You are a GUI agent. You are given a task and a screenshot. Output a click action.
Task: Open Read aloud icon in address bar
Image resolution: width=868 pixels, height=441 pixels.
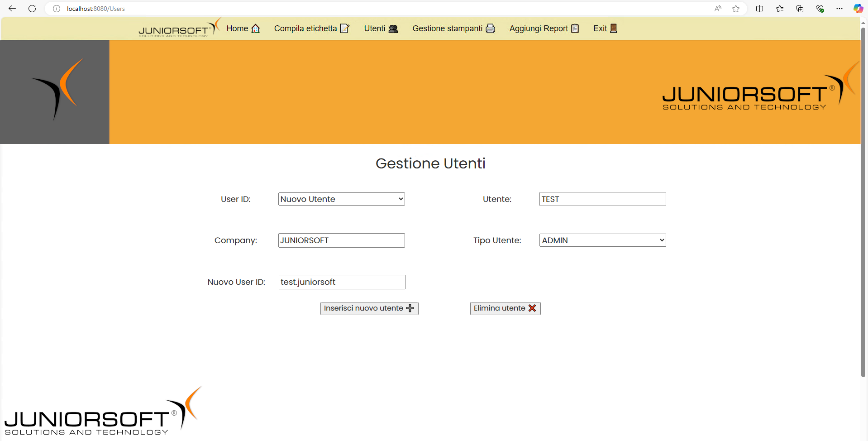718,9
